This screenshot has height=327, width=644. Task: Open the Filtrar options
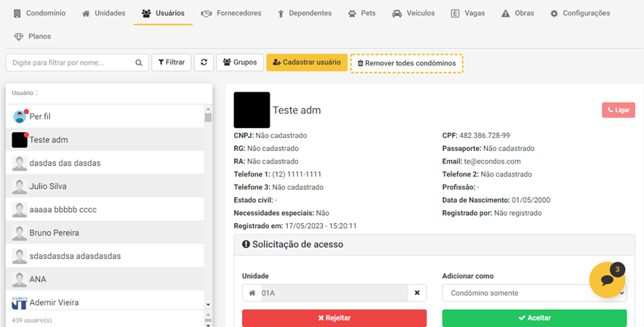tap(172, 62)
